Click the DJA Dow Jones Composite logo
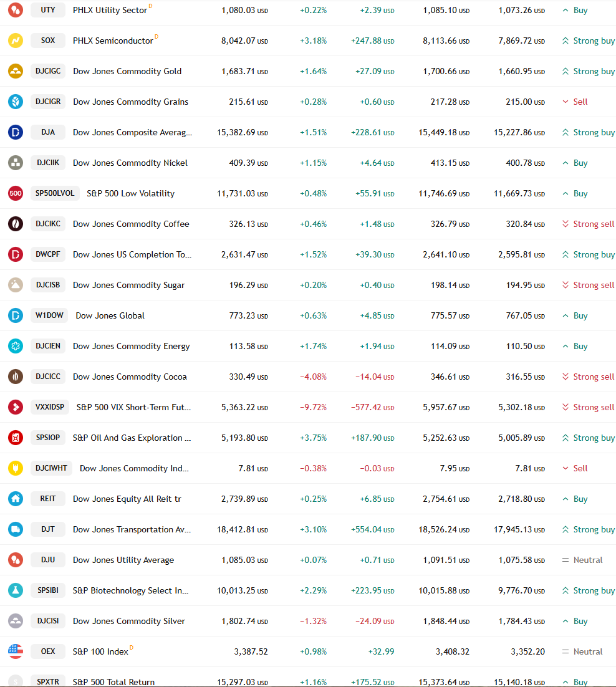616x687 pixels. [16, 132]
